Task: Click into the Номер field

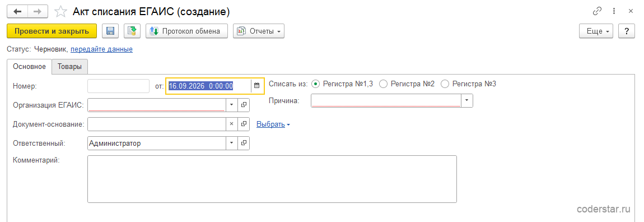Action: [118, 86]
